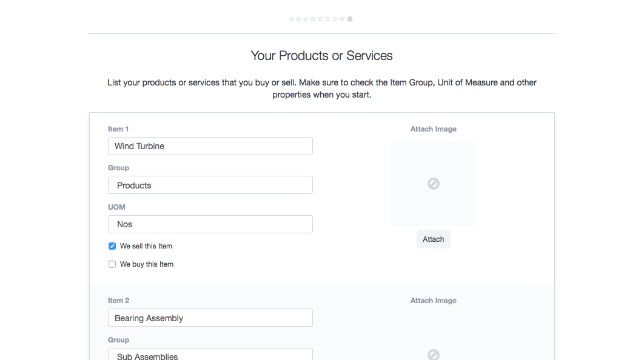Click the filled last wizard step dot
Image resolution: width=644 pixels, height=360 pixels.
[350, 19]
